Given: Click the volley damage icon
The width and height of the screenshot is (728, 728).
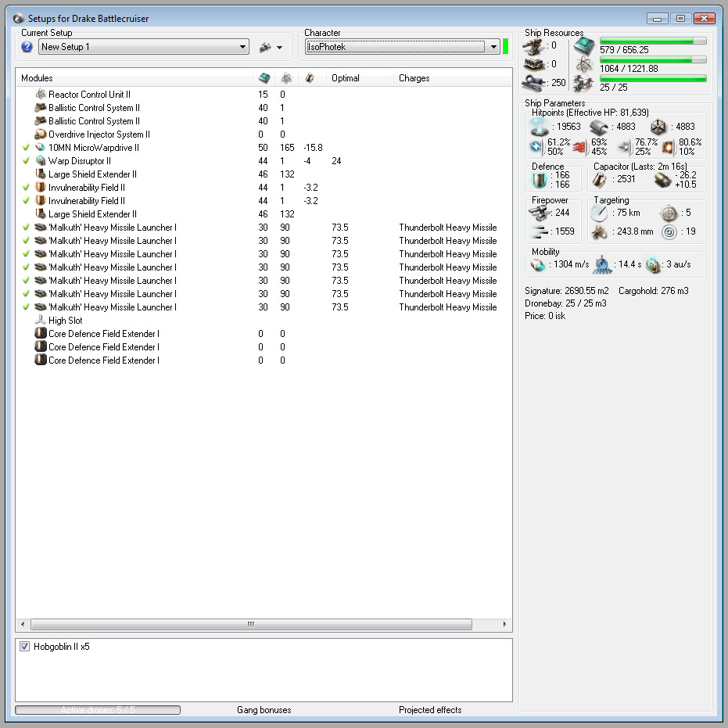Looking at the screenshot, I should [539, 231].
